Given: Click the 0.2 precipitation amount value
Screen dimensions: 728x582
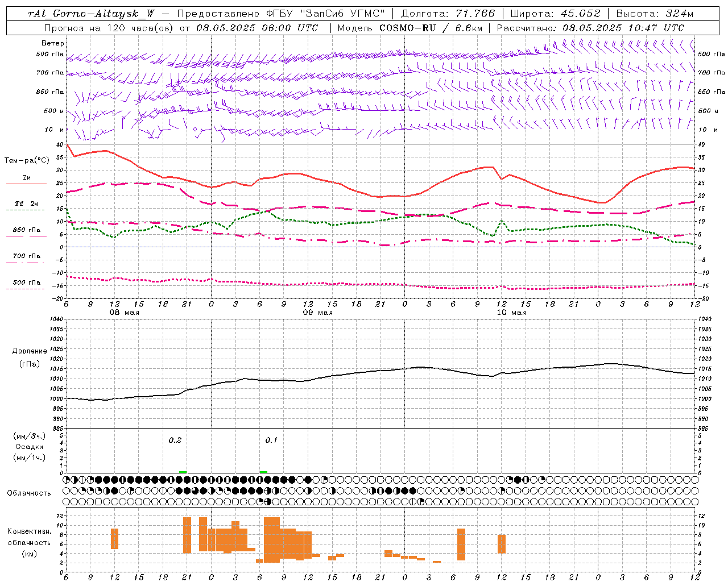Looking at the screenshot, I should (175, 440).
